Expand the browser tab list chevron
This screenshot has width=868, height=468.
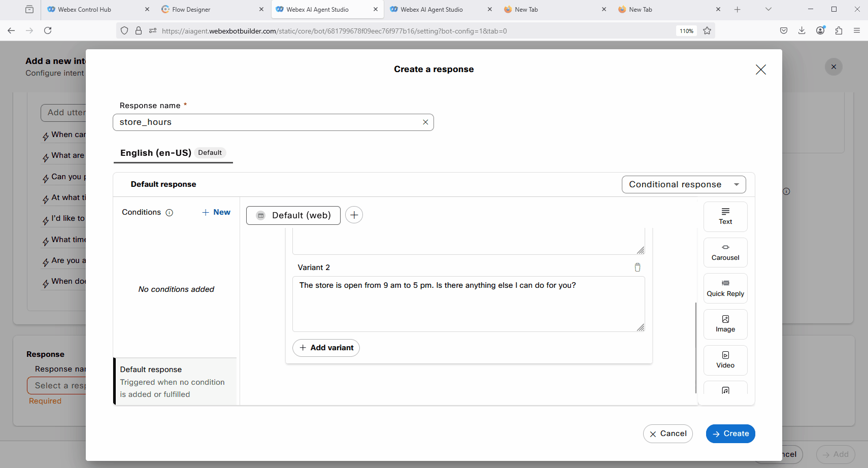click(768, 9)
